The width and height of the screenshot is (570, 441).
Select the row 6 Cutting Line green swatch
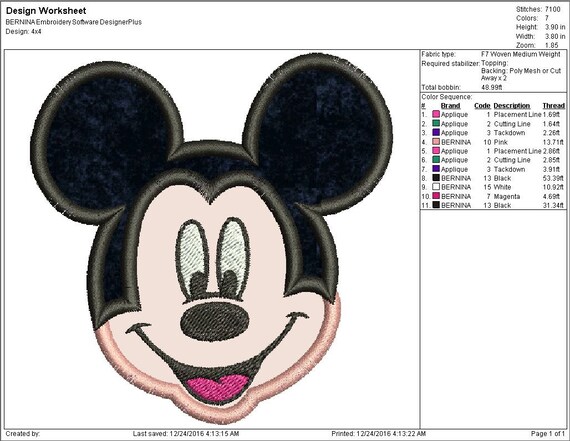(x=436, y=160)
